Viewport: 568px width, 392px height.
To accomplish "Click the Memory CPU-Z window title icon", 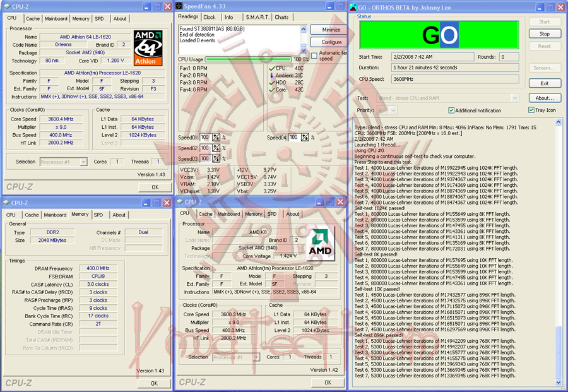I will tap(6, 203).
